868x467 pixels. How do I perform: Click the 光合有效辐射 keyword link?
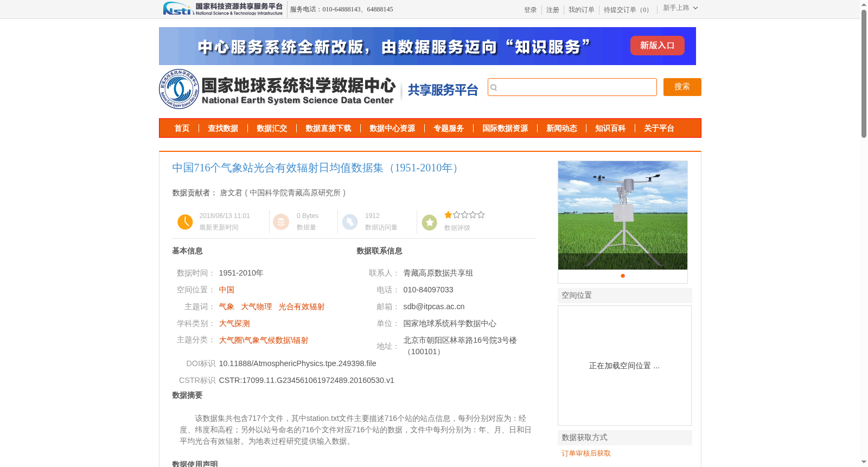click(302, 306)
